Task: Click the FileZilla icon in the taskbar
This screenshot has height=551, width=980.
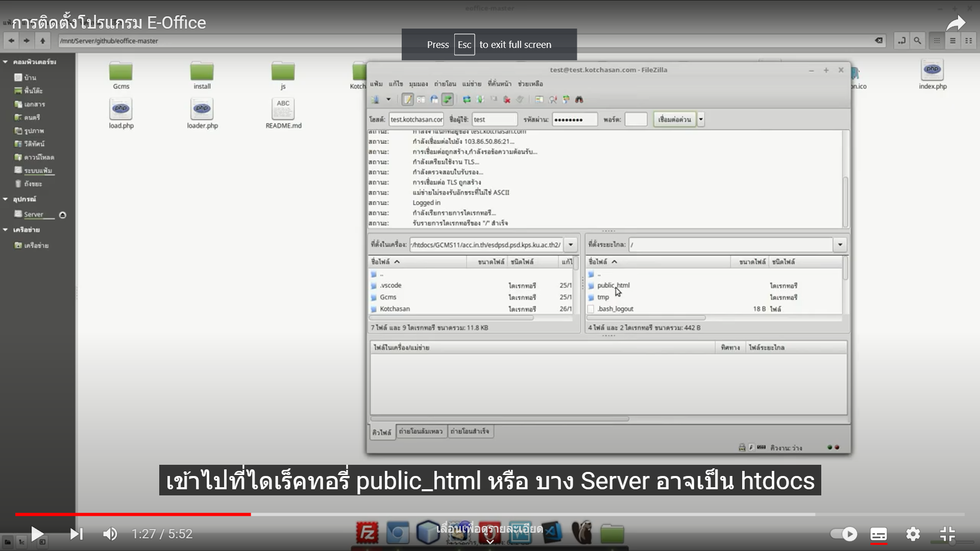Action: (366, 533)
